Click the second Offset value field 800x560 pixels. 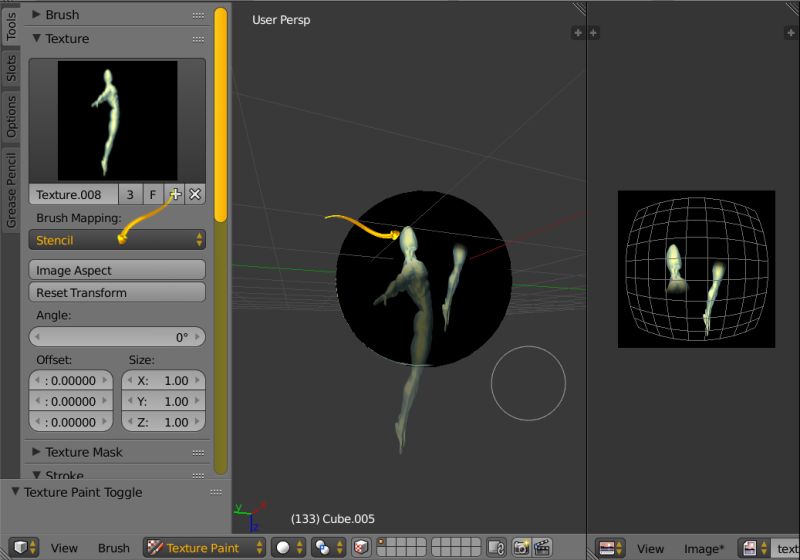[71, 401]
